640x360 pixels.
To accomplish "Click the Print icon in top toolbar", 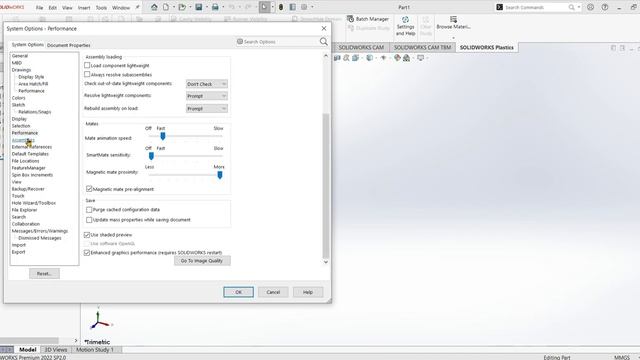I will click(215, 7).
